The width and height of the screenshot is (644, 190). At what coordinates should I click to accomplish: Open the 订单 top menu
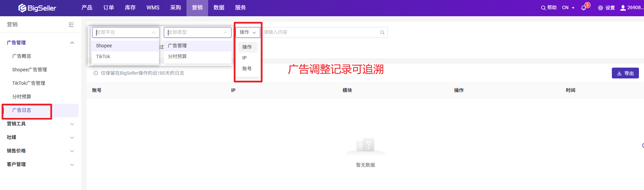(109, 8)
